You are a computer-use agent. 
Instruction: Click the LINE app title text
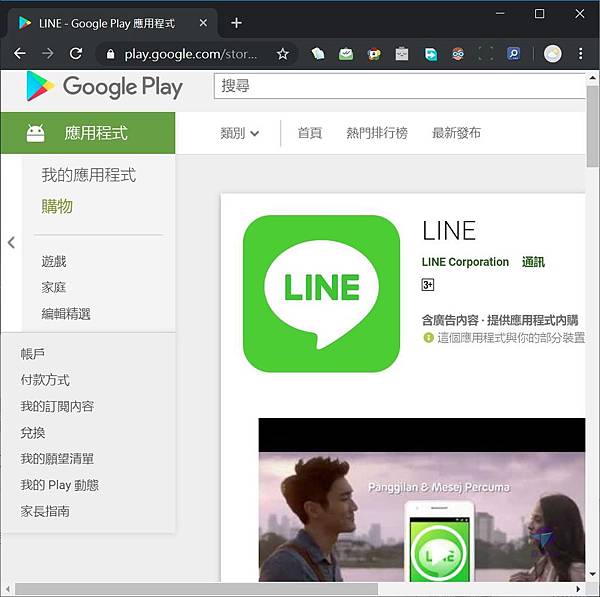(449, 230)
